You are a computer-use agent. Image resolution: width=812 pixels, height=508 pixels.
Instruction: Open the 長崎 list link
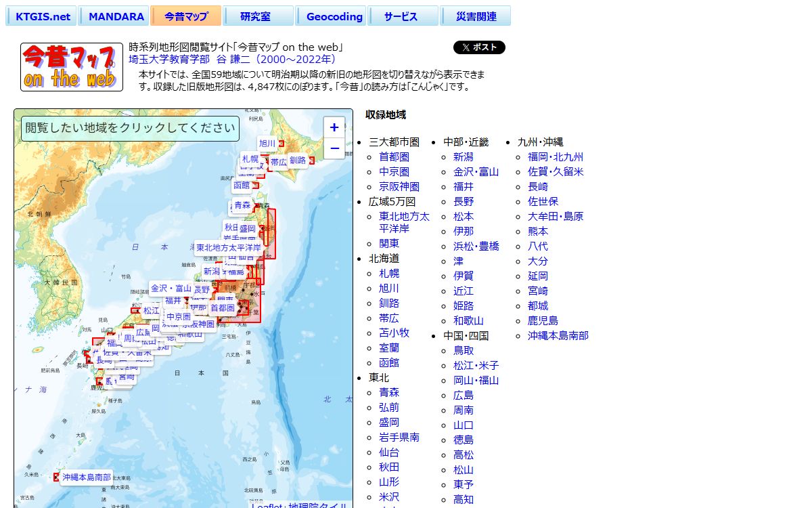pyautogui.click(x=538, y=186)
